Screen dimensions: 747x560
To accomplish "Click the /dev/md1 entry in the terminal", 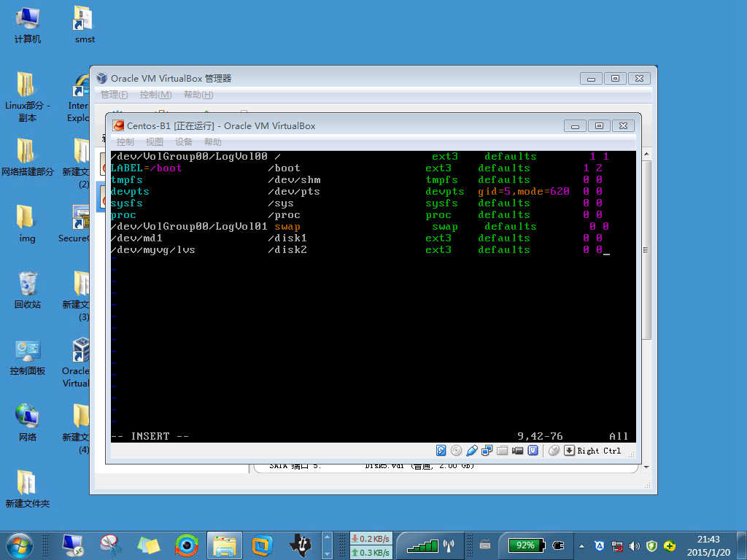I will point(136,238).
